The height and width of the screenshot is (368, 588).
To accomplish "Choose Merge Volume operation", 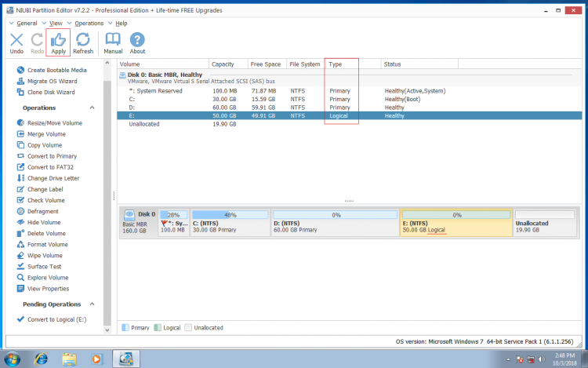I will point(42,134).
